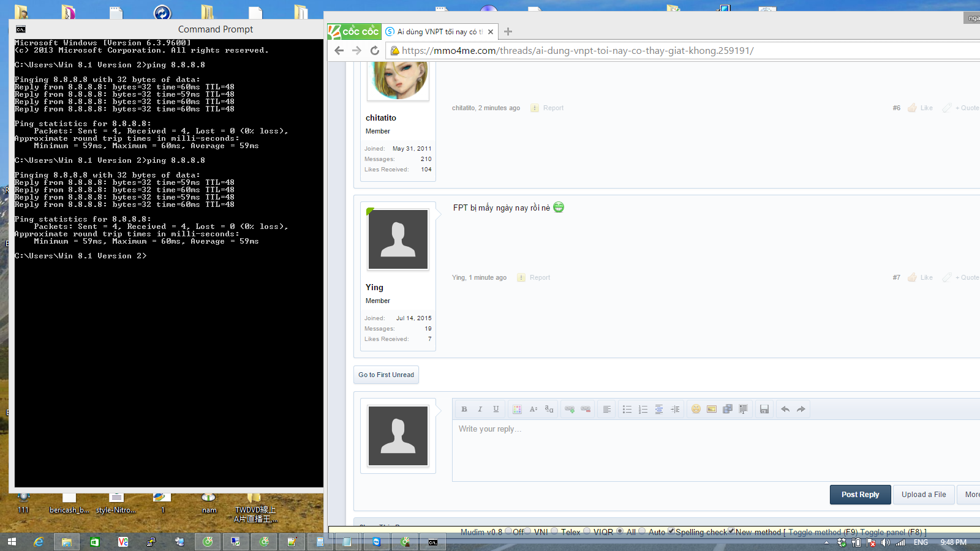Open TeamViewer from the taskbar

pos(377,542)
